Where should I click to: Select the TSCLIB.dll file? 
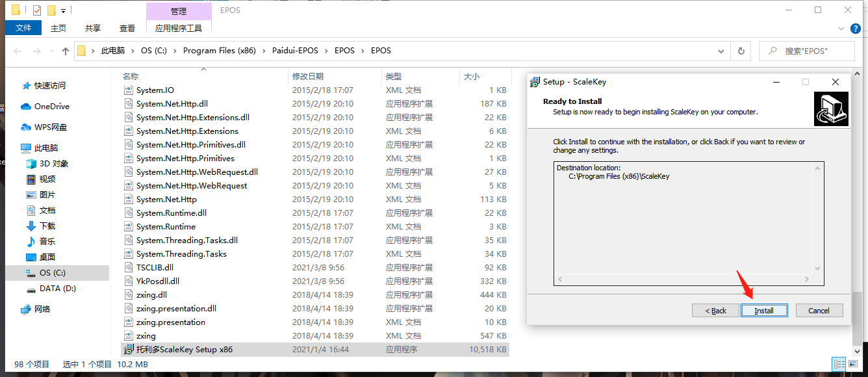click(x=315, y=268)
